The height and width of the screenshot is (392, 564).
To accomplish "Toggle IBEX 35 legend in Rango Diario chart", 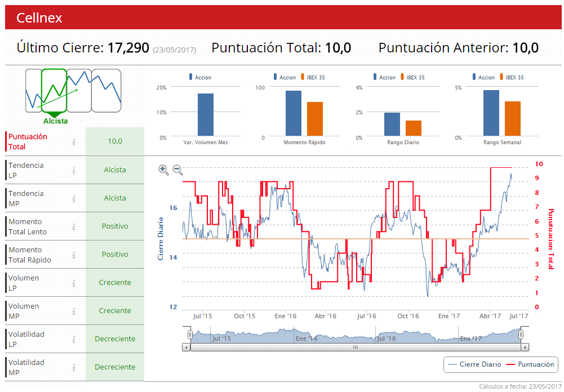I will (x=412, y=77).
